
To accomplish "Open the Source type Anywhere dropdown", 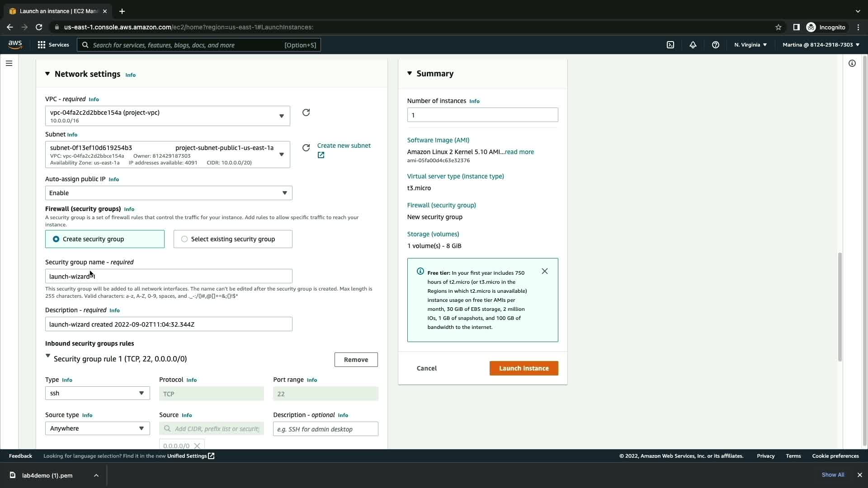I will pos(97,428).
